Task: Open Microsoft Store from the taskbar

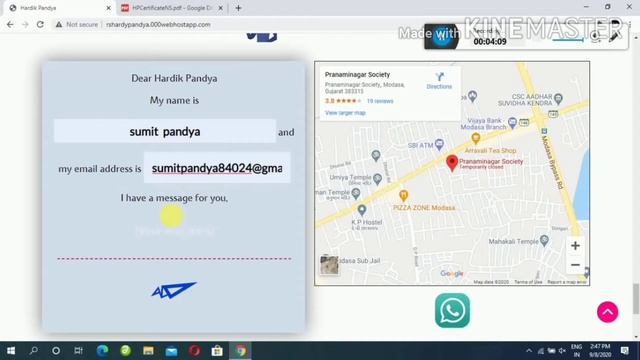Action: click(x=217, y=351)
